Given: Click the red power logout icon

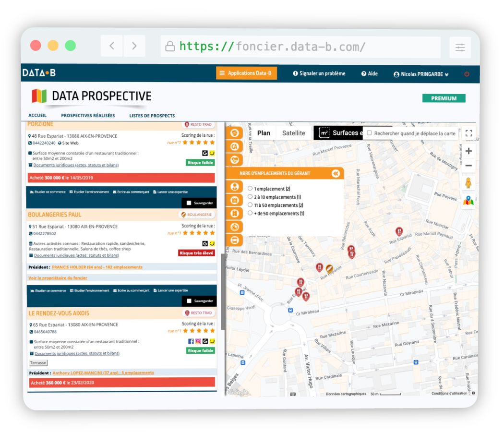Looking at the screenshot, I should [467, 74].
